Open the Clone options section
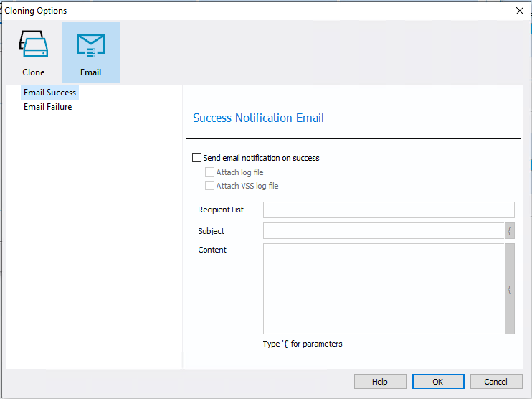This screenshot has width=532, height=399. click(x=33, y=52)
